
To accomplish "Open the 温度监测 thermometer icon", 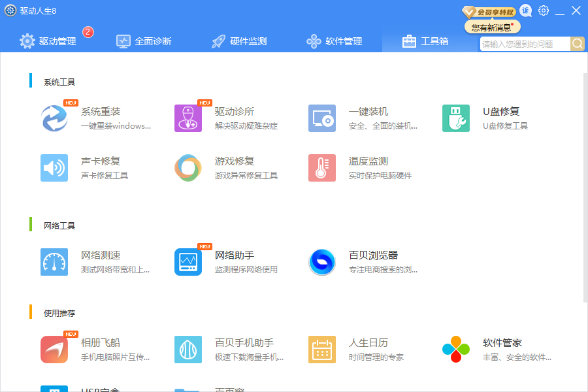I will pos(322,168).
